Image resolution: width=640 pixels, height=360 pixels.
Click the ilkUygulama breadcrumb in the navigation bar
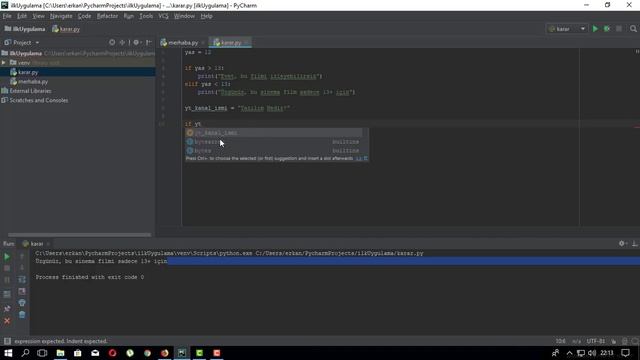[25, 29]
